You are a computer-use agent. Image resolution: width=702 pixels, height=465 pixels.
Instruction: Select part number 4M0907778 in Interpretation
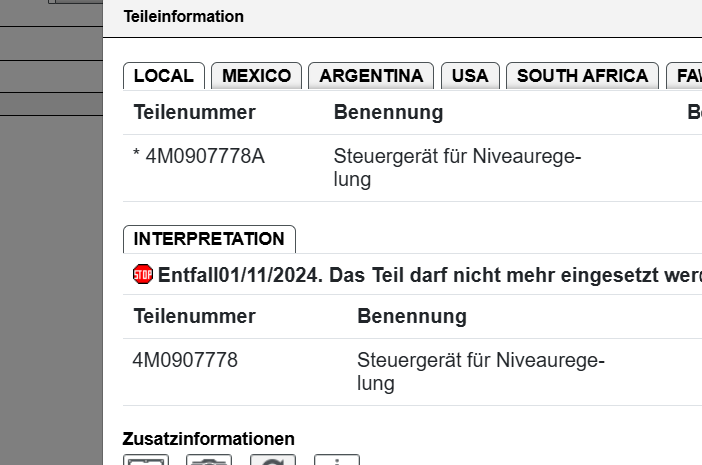pyautogui.click(x=185, y=360)
